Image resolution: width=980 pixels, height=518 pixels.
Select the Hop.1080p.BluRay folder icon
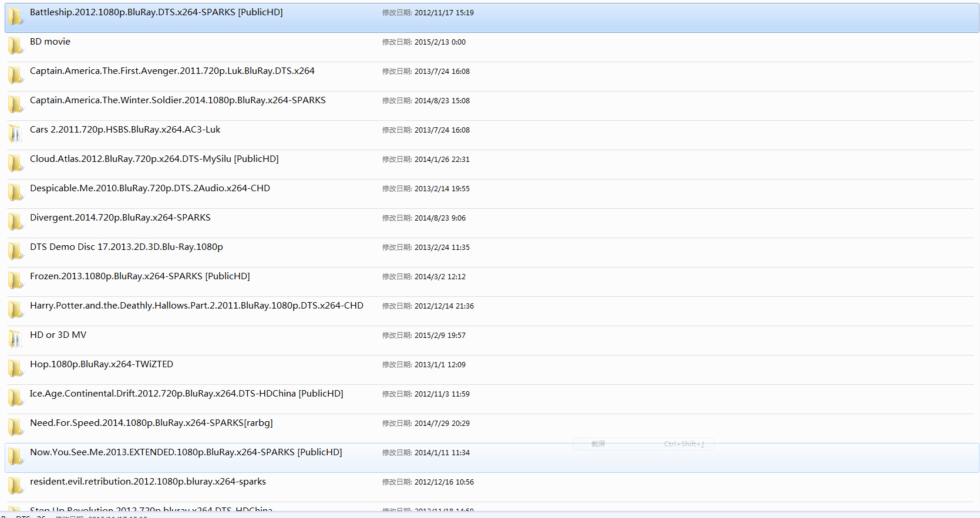[16, 369]
